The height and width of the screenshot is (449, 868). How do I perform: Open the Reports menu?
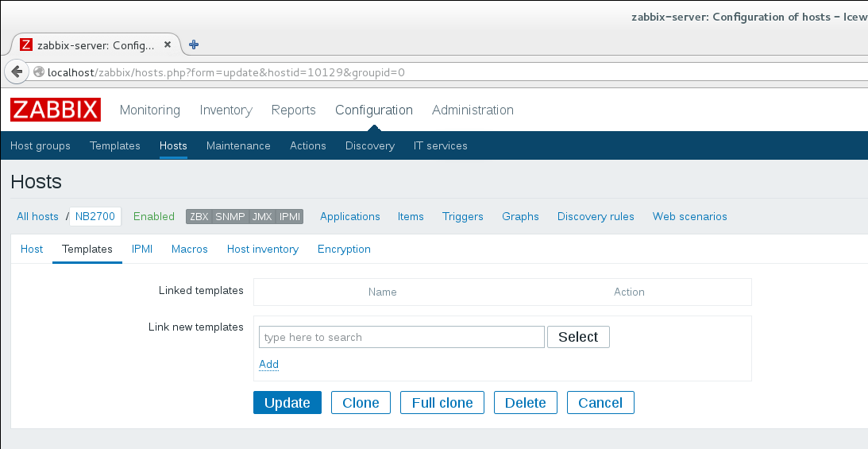293,110
